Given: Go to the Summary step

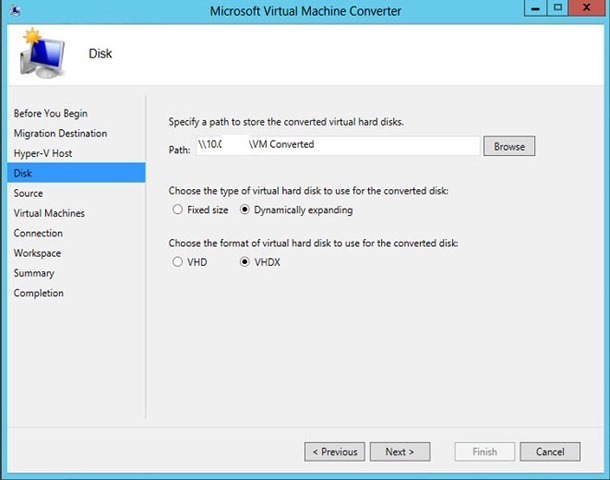Looking at the screenshot, I should point(34,273).
